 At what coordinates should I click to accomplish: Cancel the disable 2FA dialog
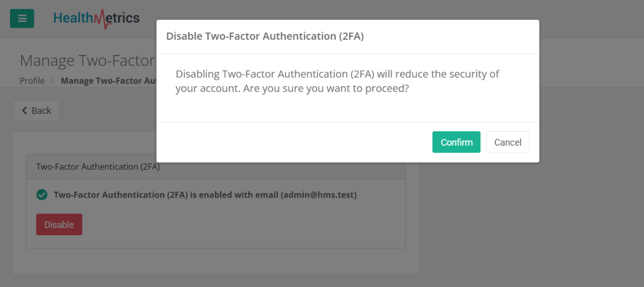(x=508, y=142)
